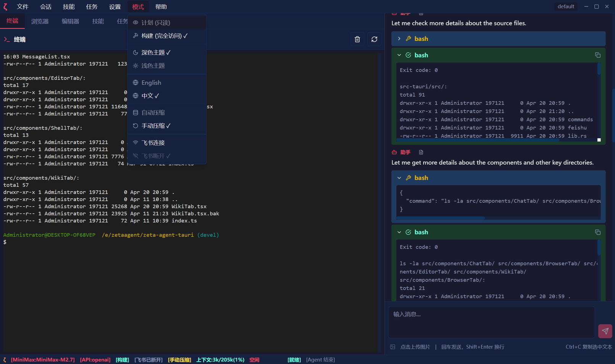Switch to 浅色主题 light theme
Image resolution: width=615 pixels, height=364 pixels.
[153, 66]
